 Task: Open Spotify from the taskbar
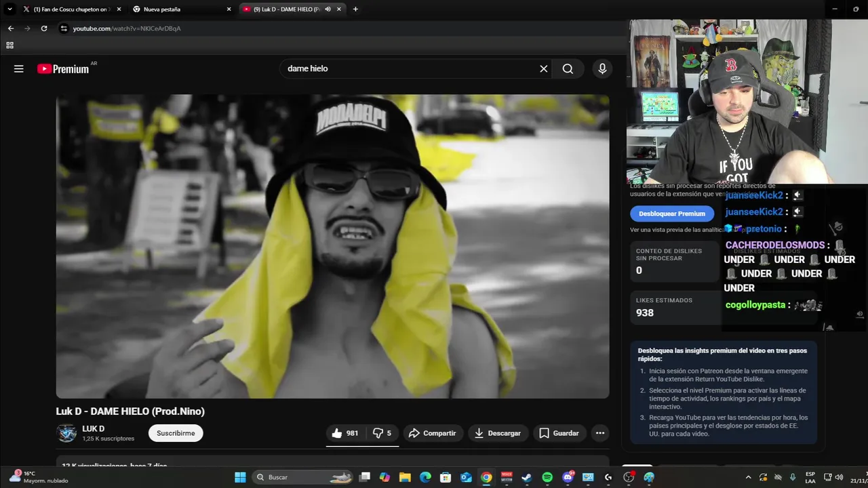point(547,477)
